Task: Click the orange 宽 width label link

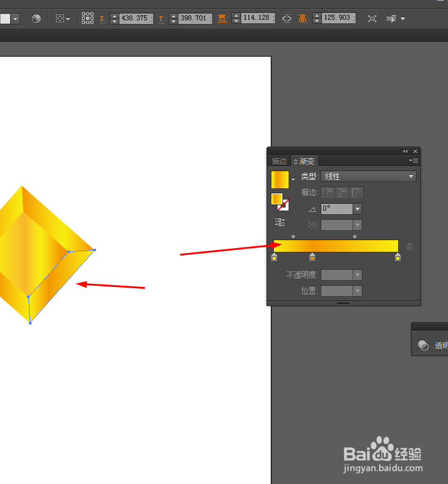Action: click(x=222, y=18)
